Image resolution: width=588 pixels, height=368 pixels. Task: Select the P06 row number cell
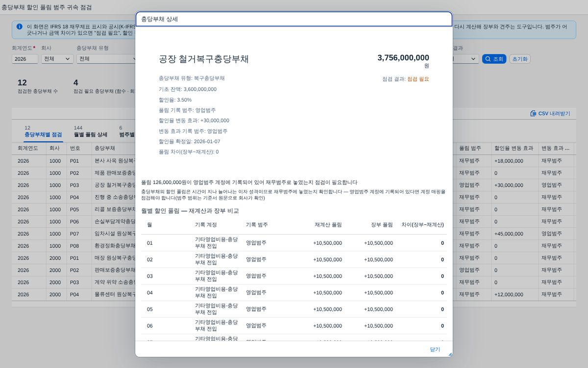coord(78,222)
